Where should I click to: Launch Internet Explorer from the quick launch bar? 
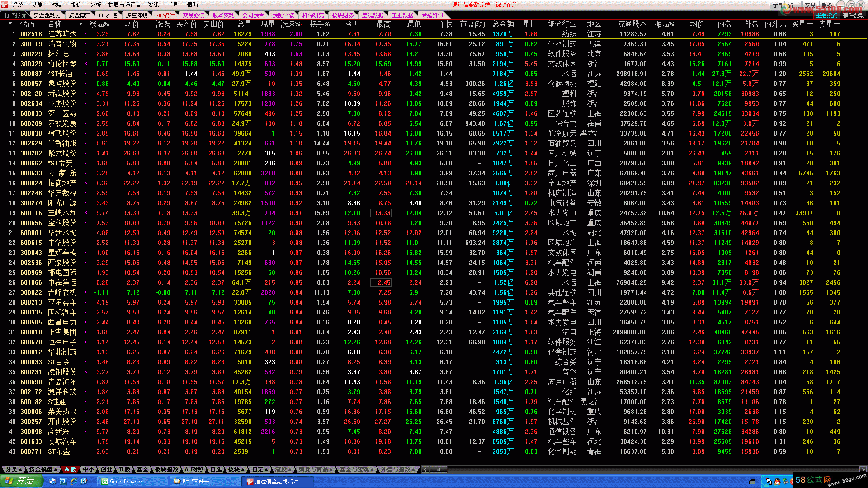coord(73,482)
